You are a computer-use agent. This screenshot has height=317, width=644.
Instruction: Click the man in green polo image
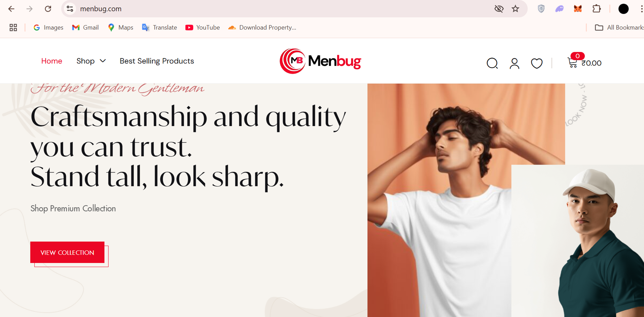[578, 241]
